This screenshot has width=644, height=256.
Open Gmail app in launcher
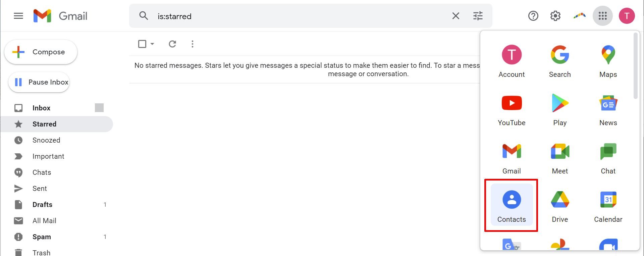click(512, 158)
